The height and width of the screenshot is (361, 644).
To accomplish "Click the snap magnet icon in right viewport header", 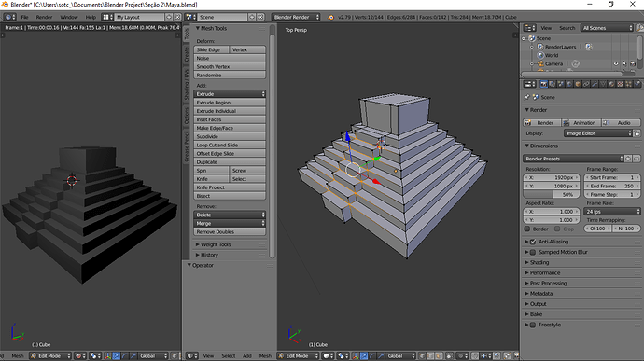I will click(x=475, y=356).
